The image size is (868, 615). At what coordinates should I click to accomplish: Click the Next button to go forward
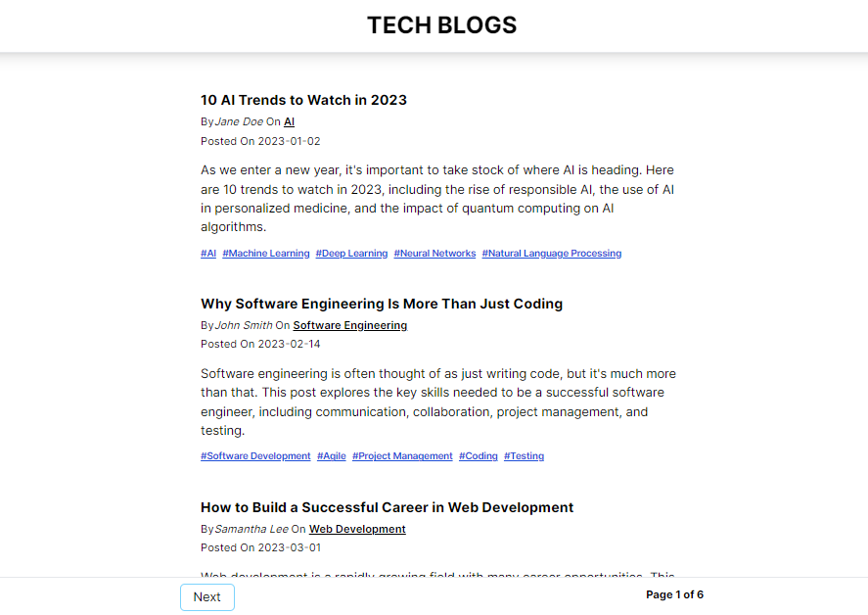click(x=206, y=596)
